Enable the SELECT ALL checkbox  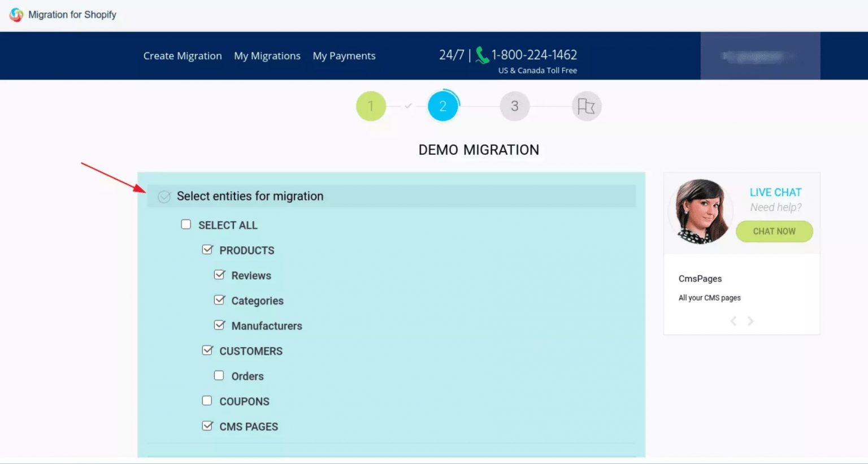186,224
